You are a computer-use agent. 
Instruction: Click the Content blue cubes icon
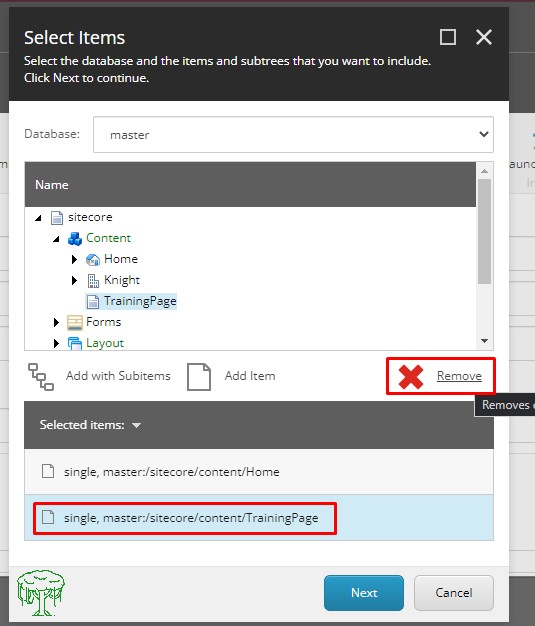[75, 238]
